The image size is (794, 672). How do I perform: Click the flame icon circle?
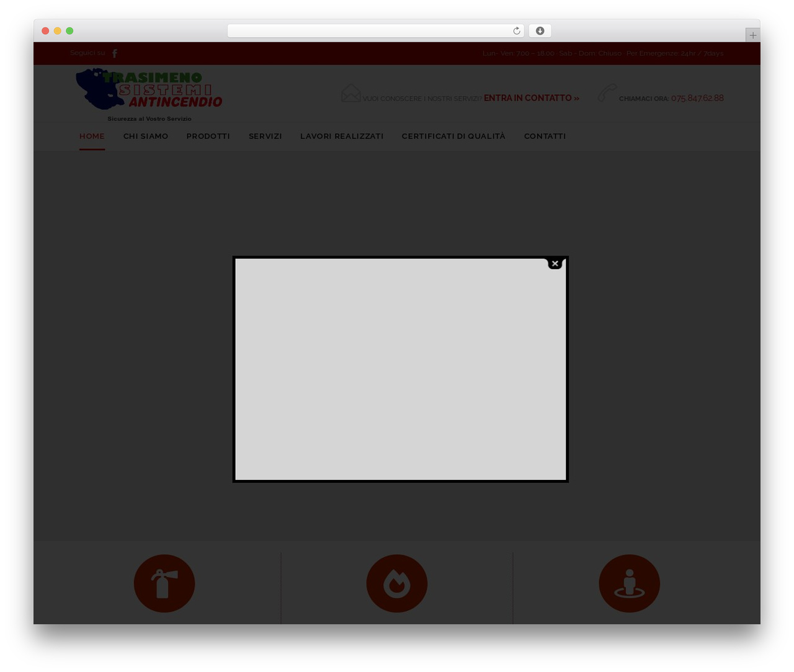click(x=397, y=583)
